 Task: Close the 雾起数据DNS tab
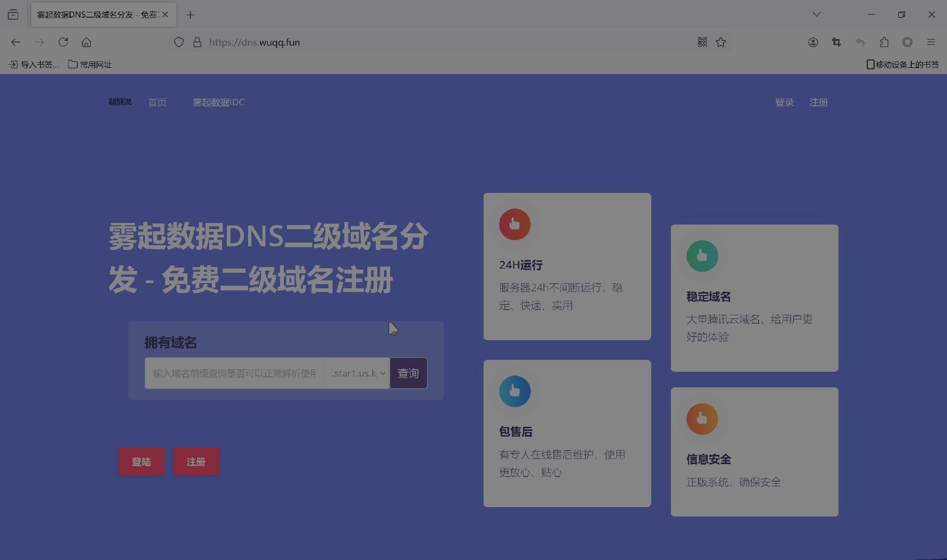point(165,15)
